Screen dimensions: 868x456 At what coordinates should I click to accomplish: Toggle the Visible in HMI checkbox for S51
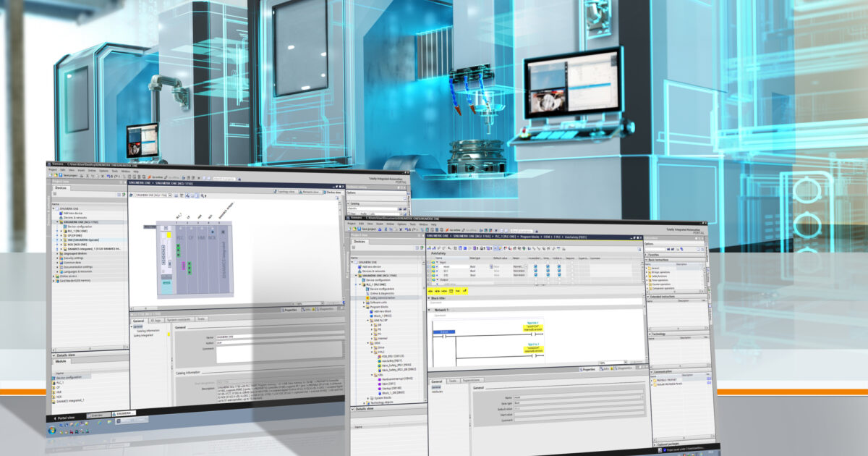558,270
